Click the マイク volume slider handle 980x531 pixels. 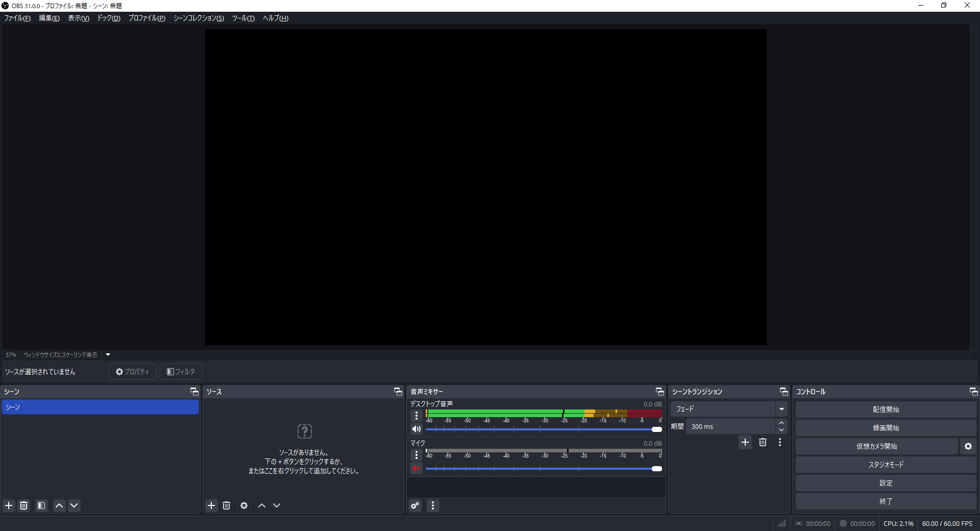(657, 469)
